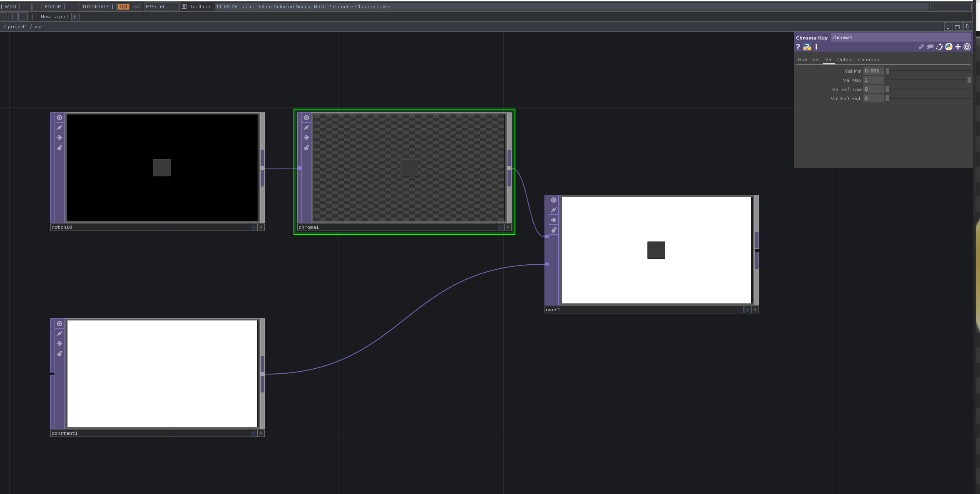Toggle viewer flag on chroma1 node
This screenshot has height=494, width=980.
pyautogui.click(x=306, y=118)
